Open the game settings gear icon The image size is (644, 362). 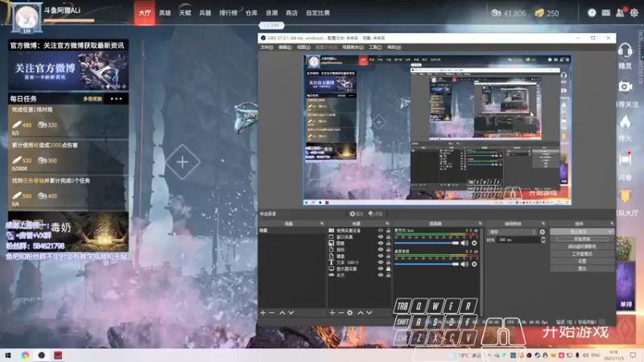[634, 13]
